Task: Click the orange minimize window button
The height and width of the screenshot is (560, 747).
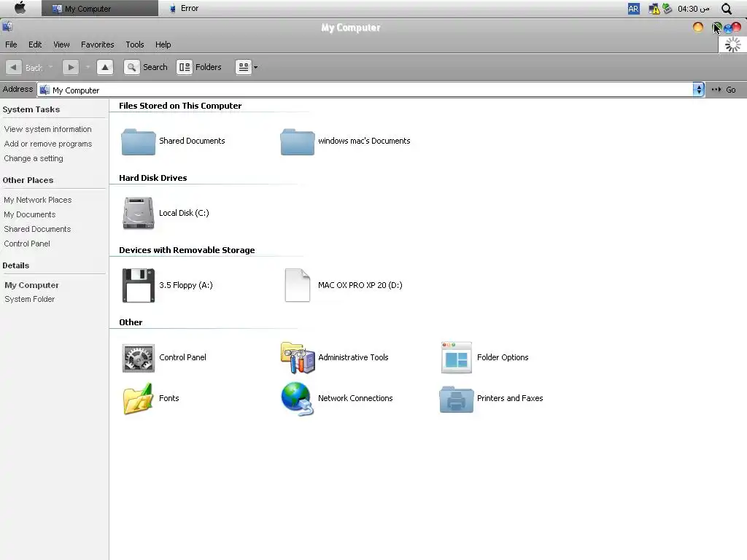Action: point(698,27)
